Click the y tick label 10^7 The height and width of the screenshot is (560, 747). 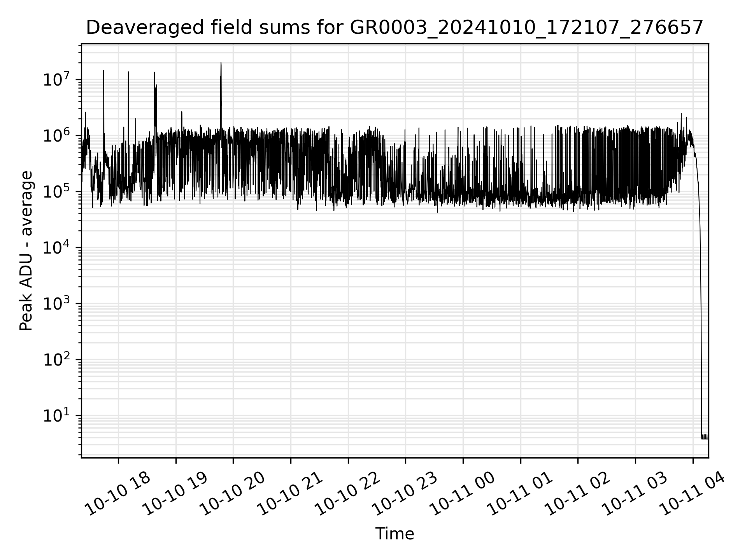coord(56,79)
